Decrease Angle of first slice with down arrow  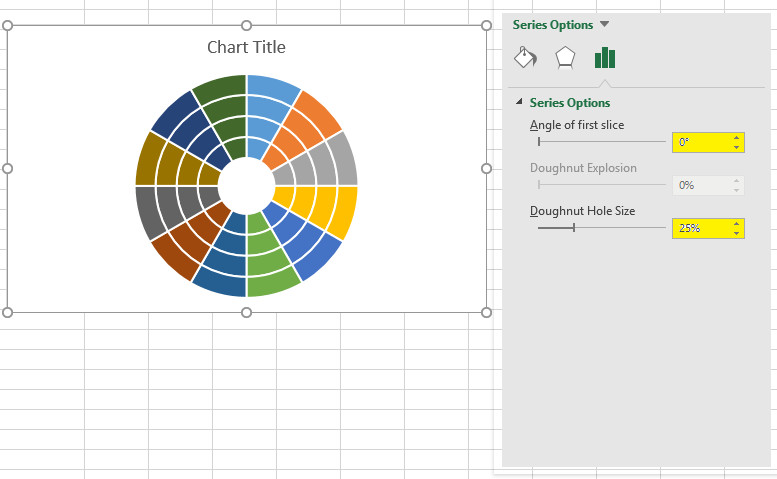737,147
